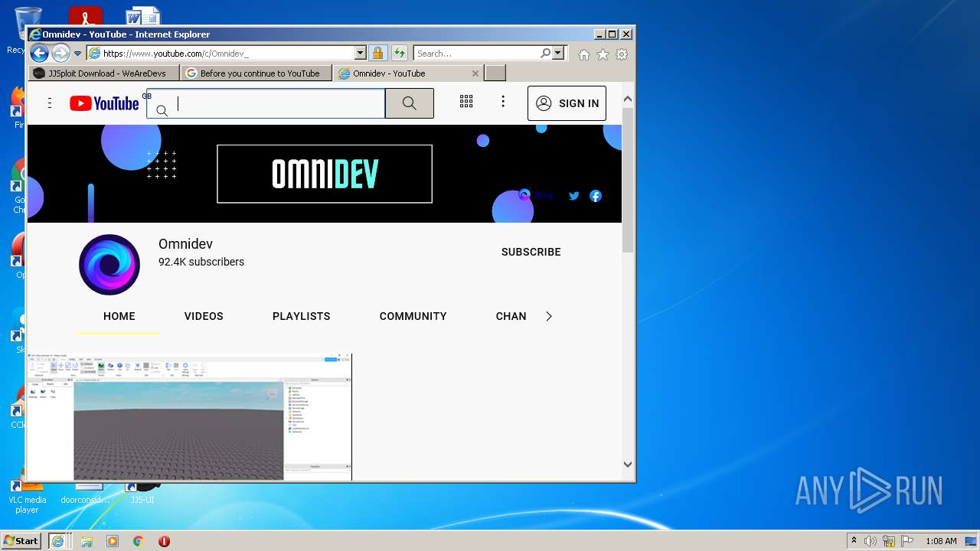Click the SUBSCRIBE button
980x551 pixels.
point(531,252)
